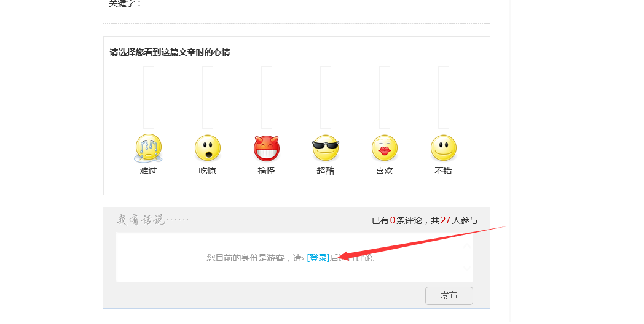Click the 搞怪 label text
644x324 pixels.
(266, 171)
